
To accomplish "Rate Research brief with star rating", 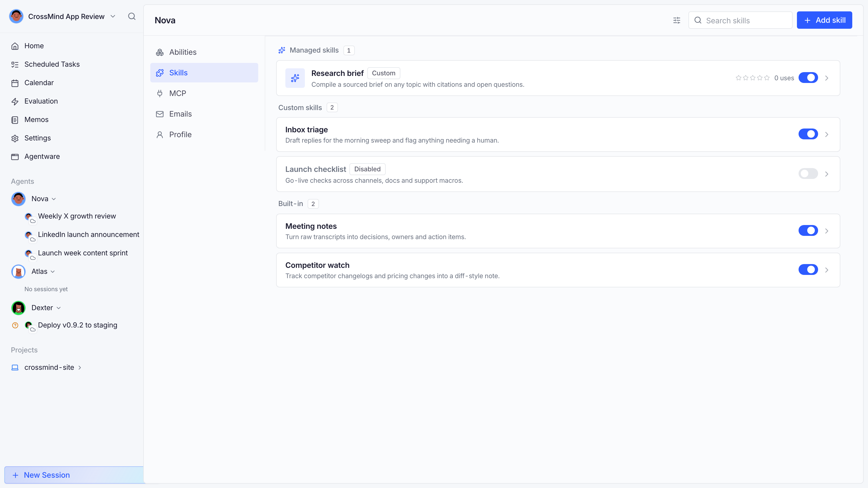I will (752, 78).
